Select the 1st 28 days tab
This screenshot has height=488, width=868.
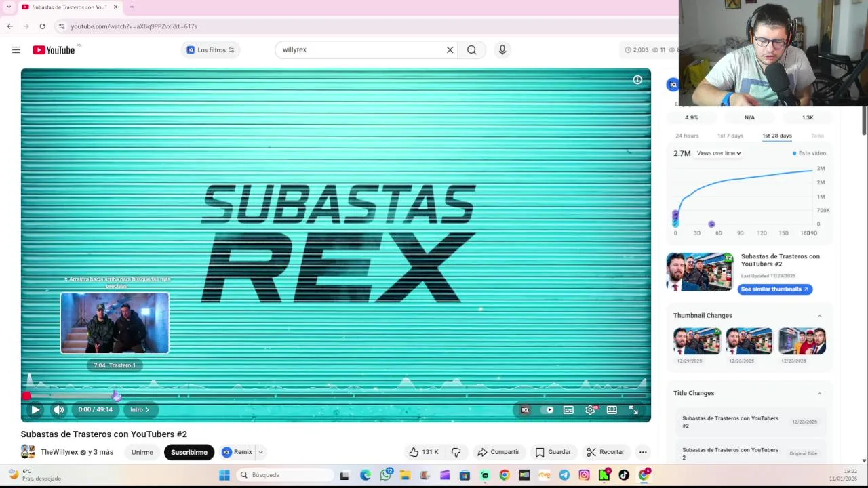pyautogui.click(x=777, y=136)
